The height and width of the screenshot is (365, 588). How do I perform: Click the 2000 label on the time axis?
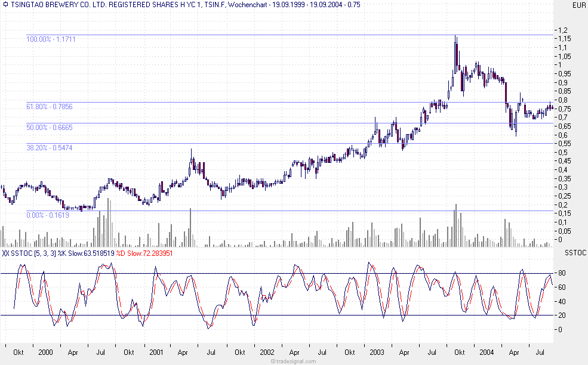(x=45, y=352)
